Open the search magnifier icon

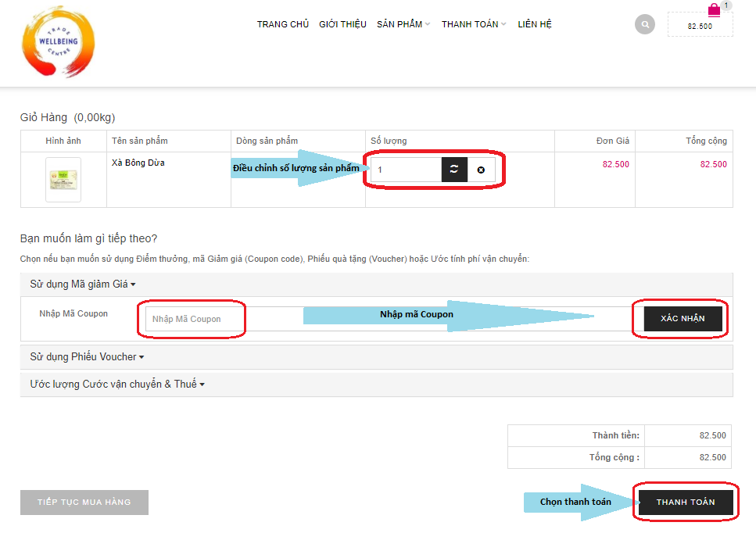pos(645,25)
